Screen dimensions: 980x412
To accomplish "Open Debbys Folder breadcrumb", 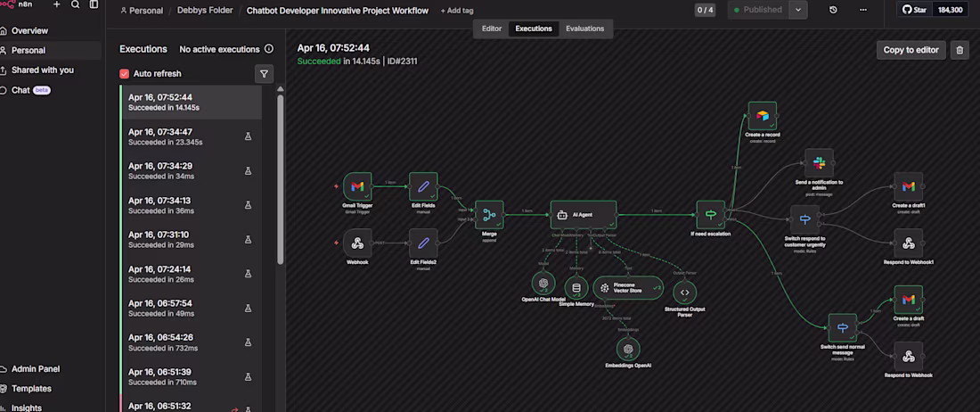I will tap(205, 11).
